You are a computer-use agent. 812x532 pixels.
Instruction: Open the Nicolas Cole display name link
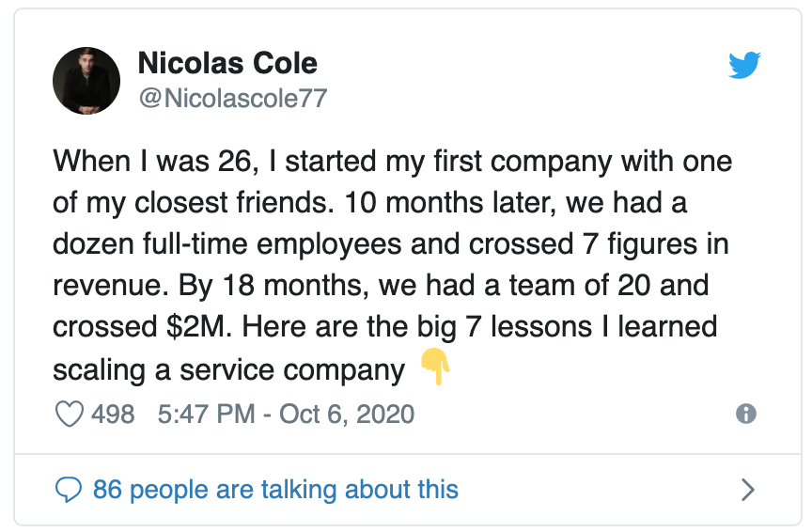pos(227,64)
